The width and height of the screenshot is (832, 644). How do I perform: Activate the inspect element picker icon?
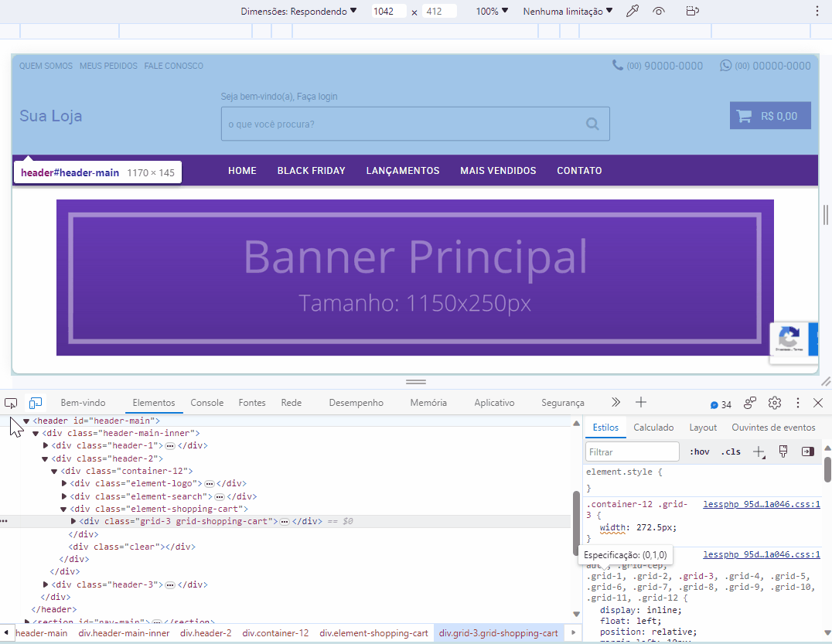coord(11,403)
